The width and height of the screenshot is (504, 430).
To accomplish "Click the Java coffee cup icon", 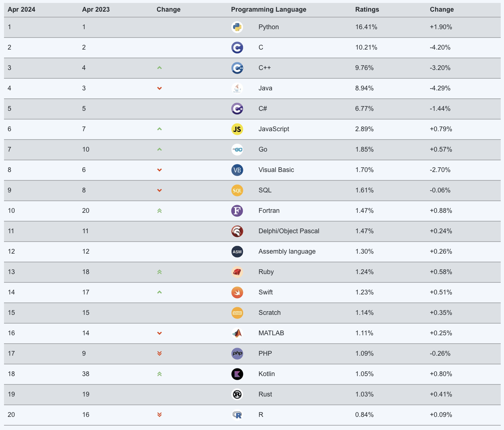I will point(237,88).
